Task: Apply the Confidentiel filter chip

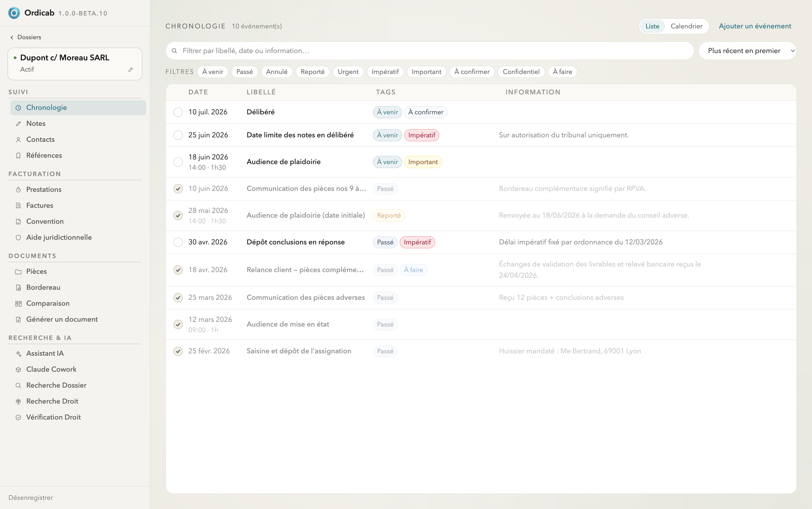Action: (x=521, y=72)
